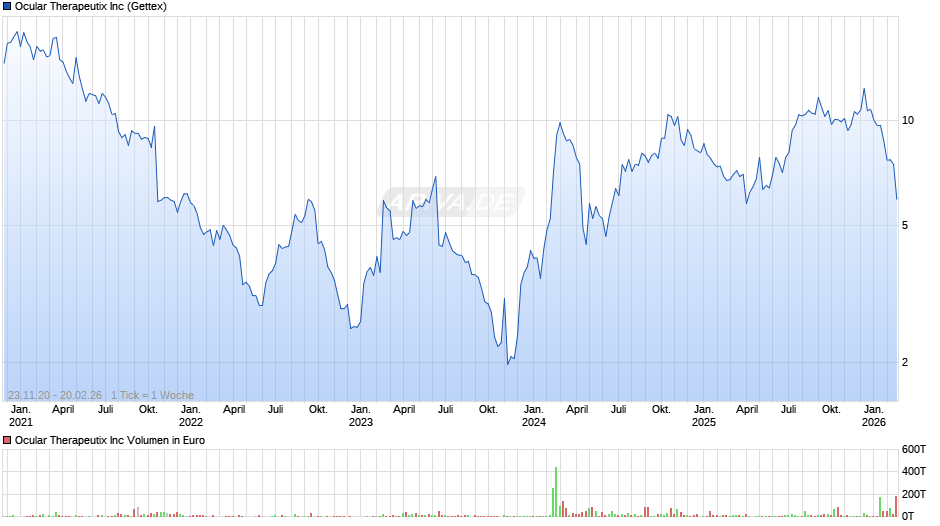This screenshot has width=940, height=526.
Task: Click the 'Jan. 2025' time axis label
Action: pos(704,416)
